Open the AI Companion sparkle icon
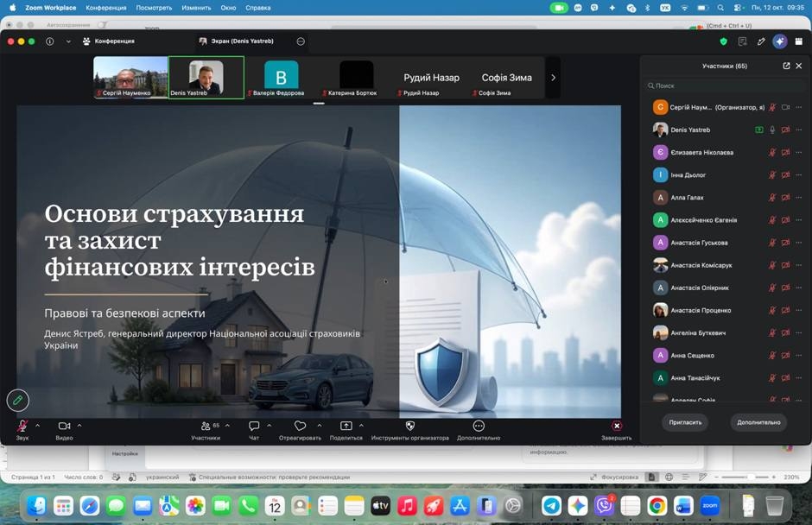Image resolution: width=812 pixels, height=525 pixels. pos(779,41)
